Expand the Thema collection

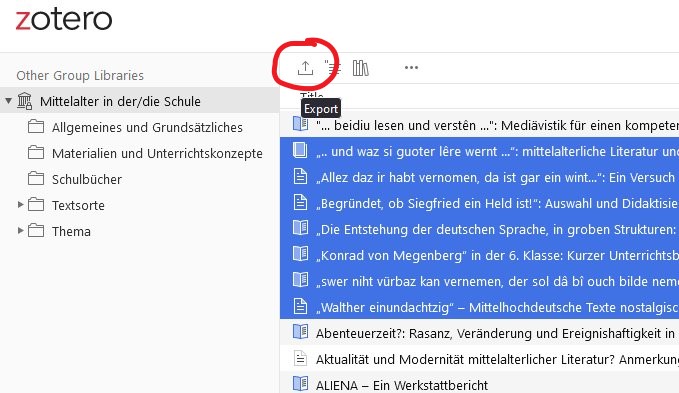click(20, 231)
